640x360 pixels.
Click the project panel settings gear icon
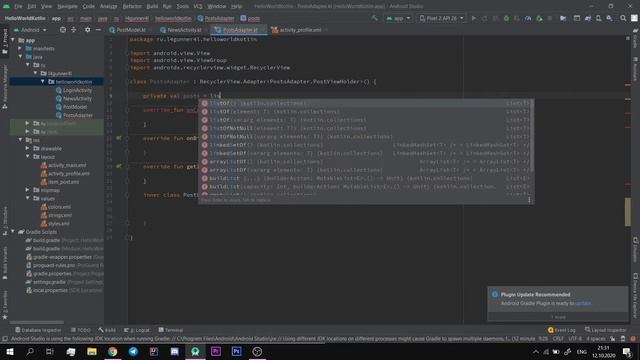tap(87, 30)
